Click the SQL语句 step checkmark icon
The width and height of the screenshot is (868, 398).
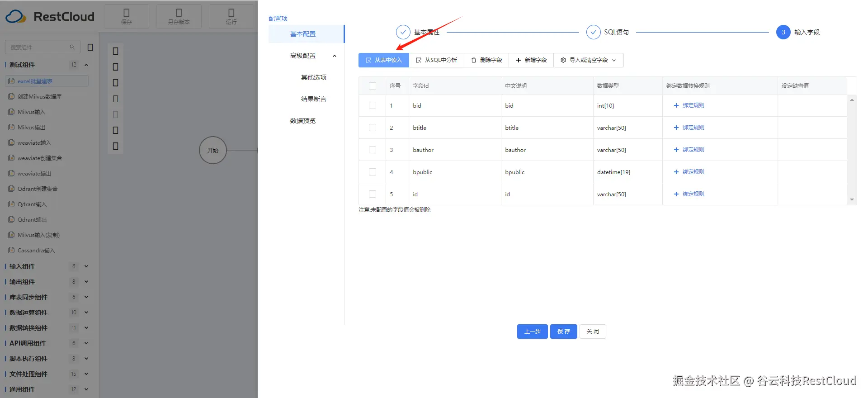click(x=593, y=32)
